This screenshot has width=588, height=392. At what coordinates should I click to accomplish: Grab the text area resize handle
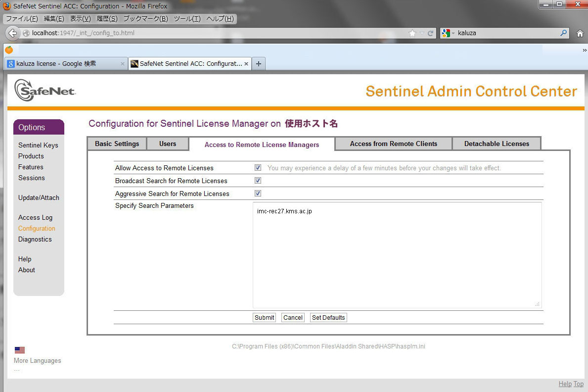pyautogui.click(x=538, y=304)
